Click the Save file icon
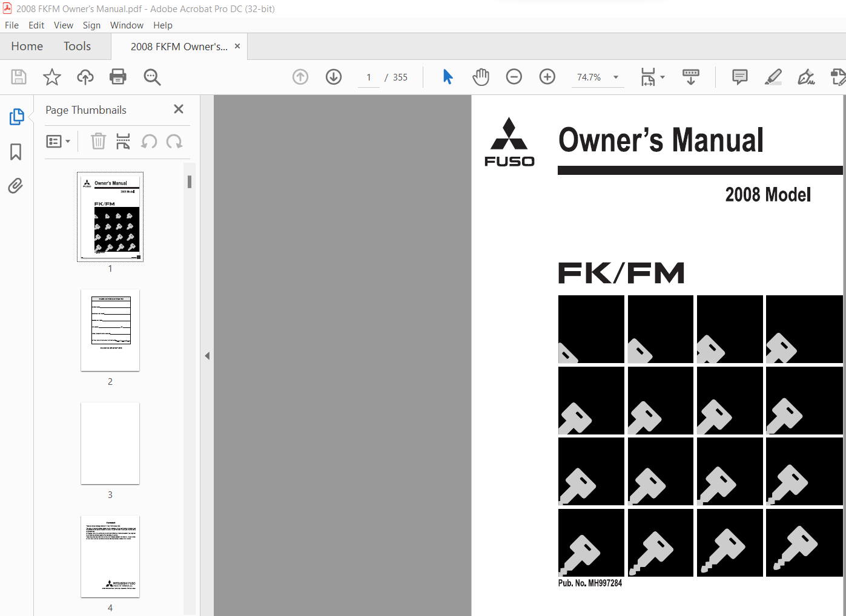 [x=19, y=77]
